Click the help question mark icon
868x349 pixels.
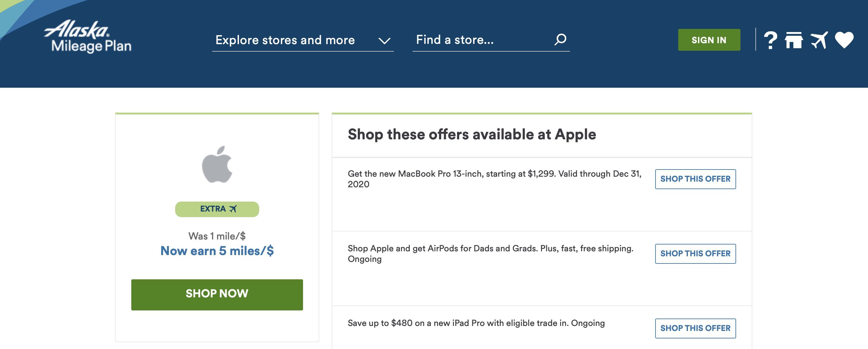[770, 40]
